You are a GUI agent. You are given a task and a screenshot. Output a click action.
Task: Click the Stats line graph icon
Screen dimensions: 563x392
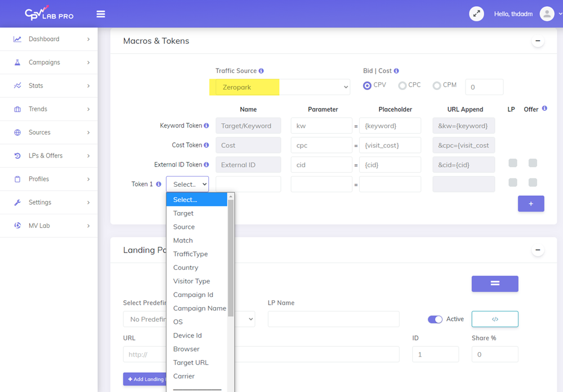pos(17,85)
